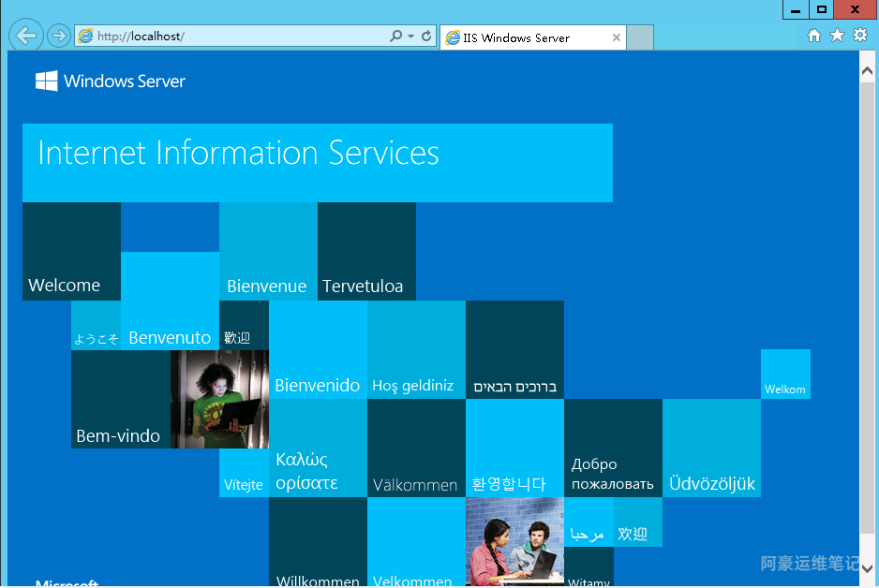Click the localhost address field
The height and width of the screenshot is (588, 879).
coord(234,37)
